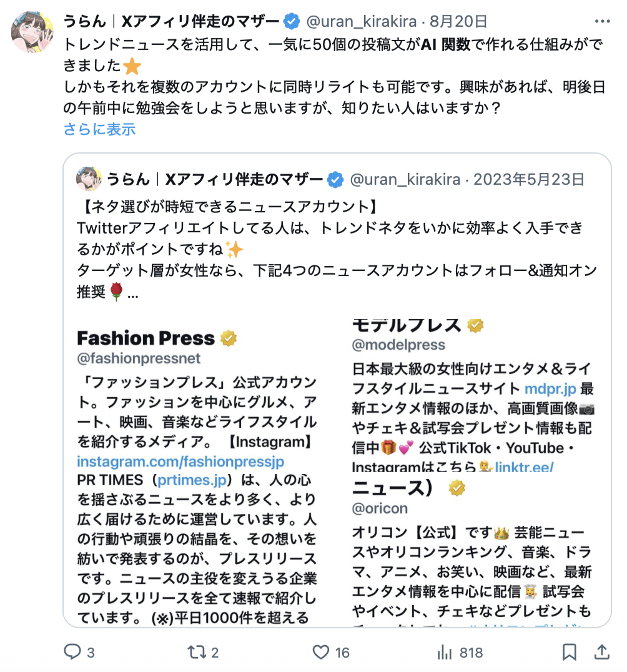Screen dimensions: 627x672
Task: Open quoted post's 2023年5月23日 timestamp
Action: (x=529, y=180)
